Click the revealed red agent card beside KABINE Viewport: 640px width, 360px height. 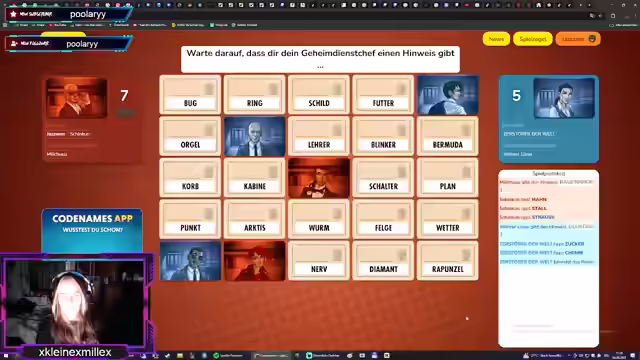click(x=319, y=178)
